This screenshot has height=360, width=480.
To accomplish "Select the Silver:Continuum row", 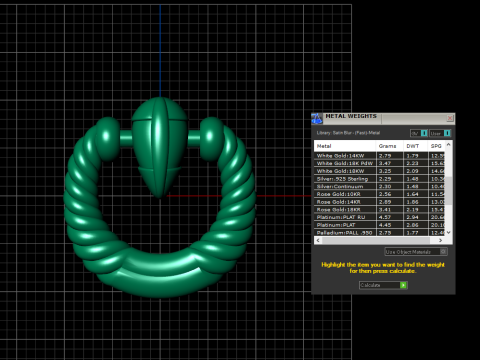I will (x=379, y=186).
